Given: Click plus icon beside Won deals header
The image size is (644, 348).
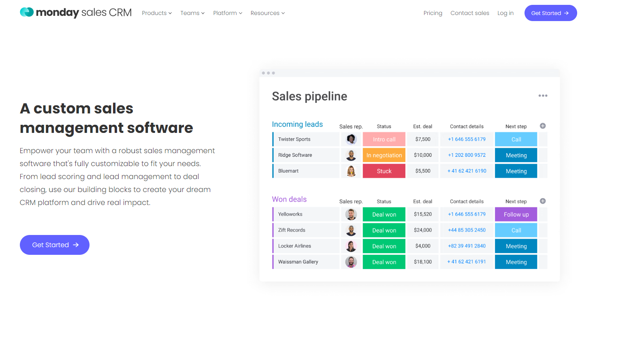Looking at the screenshot, I should point(543,201).
